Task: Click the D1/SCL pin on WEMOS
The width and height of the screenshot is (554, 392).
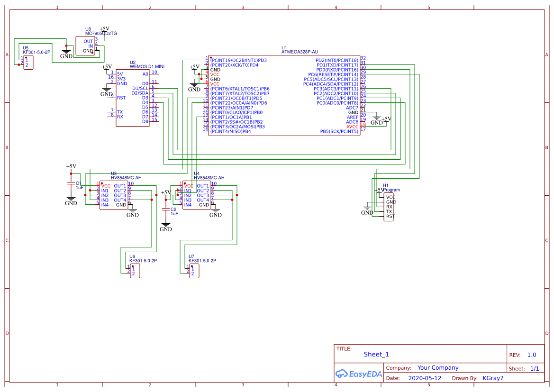Action: coord(140,88)
